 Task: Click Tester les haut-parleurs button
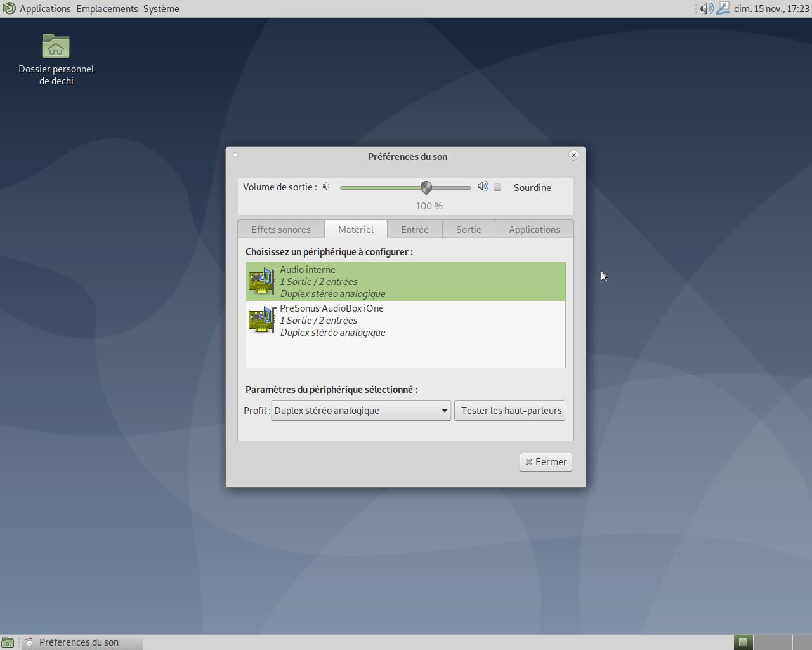[509, 411]
